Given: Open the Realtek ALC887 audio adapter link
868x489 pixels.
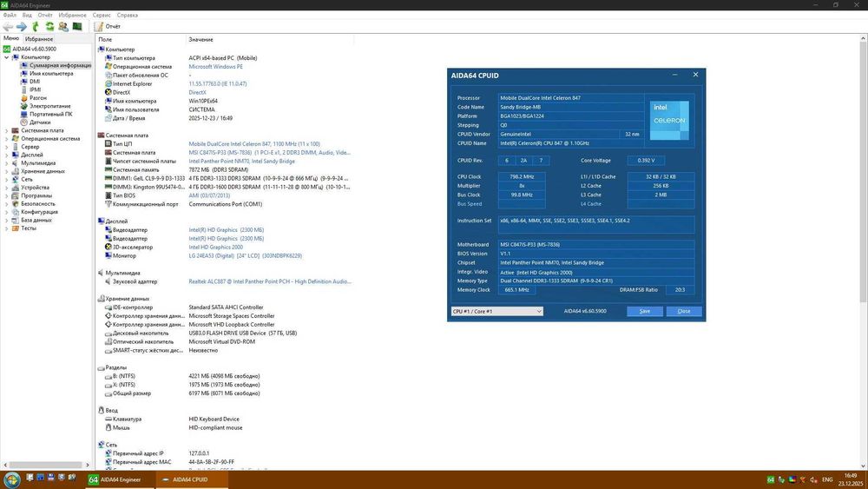Looking at the screenshot, I should click(x=270, y=281).
